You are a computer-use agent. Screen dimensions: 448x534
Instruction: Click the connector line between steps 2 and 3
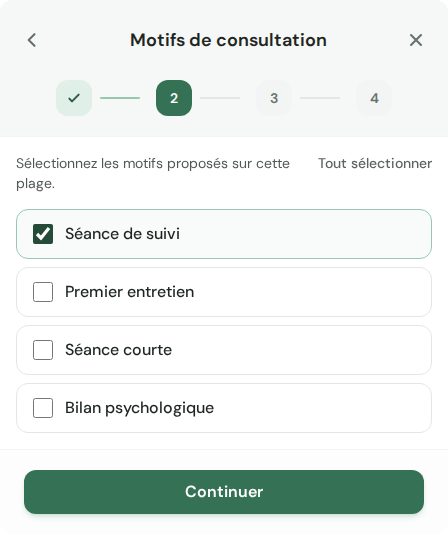pyautogui.click(x=220, y=98)
